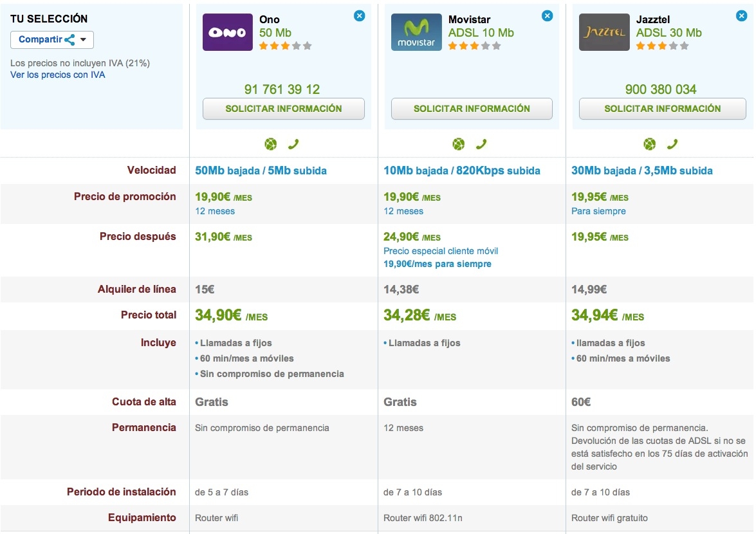Screen dimensions: 756x534
Task: Click the '31,90€ /MES' price after promotion
Action: (x=224, y=237)
